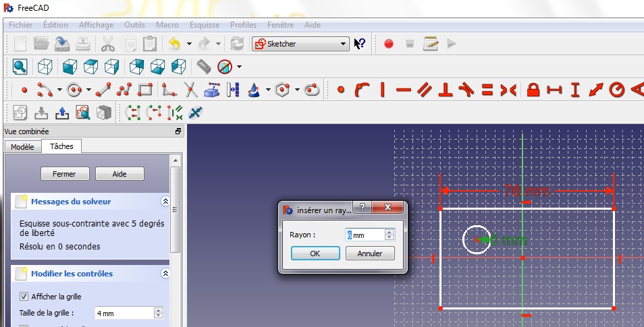Image resolution: width=644 pixels, height=327 pixels.
Task: Click the Rayon value input field
Action: (365, 235)
